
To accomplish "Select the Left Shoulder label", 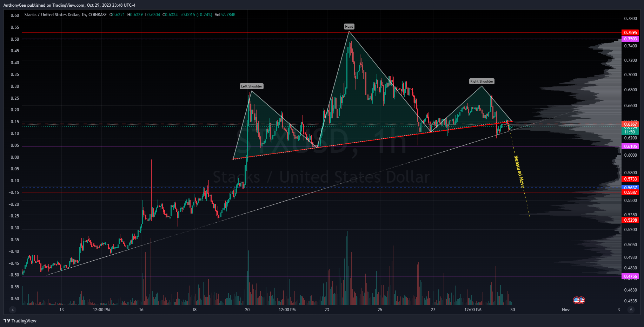I will click(252, 86).
